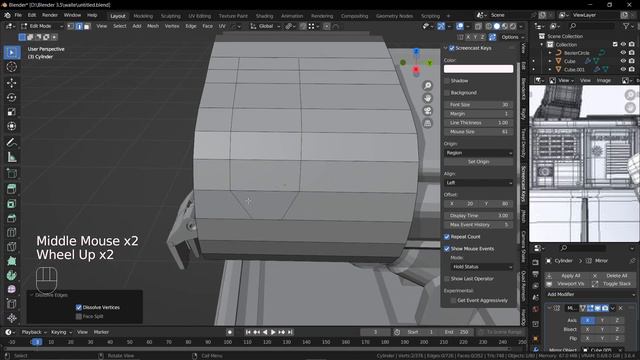Open the Render properties tab icon
Image resolution: width=640 pixels, height=360 pixels.
coord(536,262)
